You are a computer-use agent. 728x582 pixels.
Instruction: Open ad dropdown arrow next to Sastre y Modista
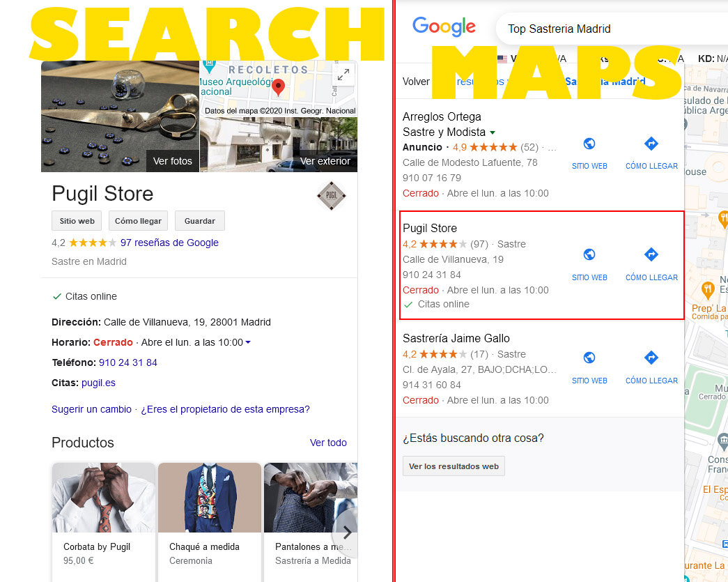(492, 132)
